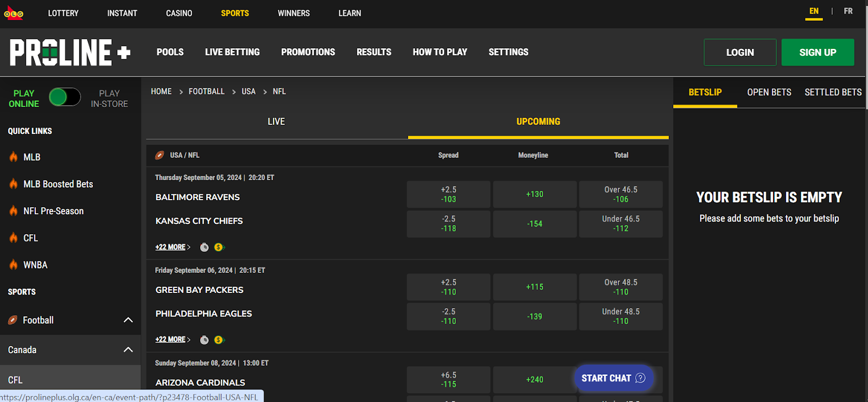
Task: Select Over 48.5 total bet
Action: (621, 287)
